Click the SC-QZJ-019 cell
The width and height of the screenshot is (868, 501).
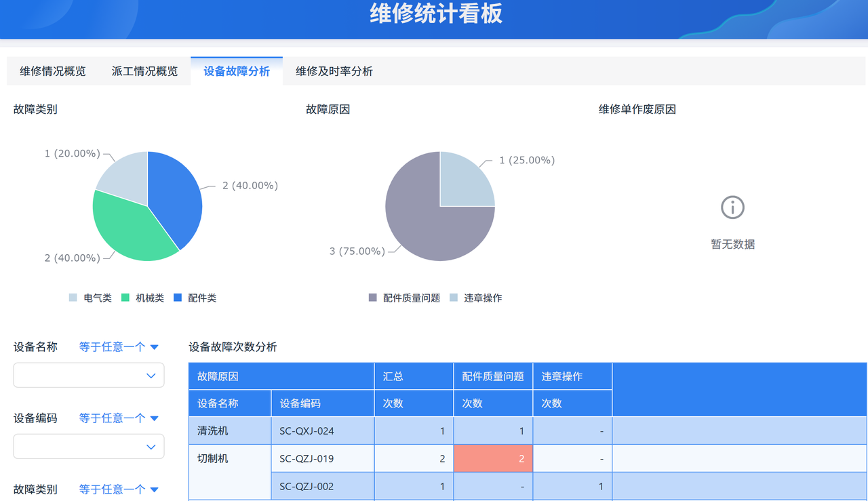click(x=322, y=459)
